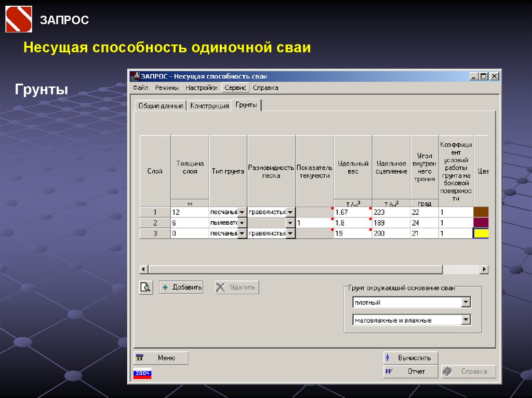The height and width of the screenshot is (398, 532).
Task: Click the SCAD logo on the slide
Action: pos(19,19)
